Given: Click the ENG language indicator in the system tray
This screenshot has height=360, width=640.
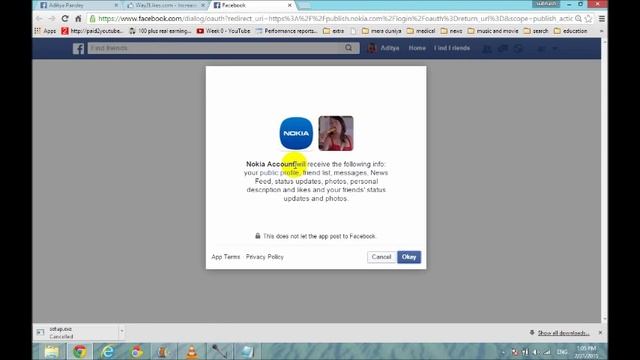Looking at the screenshot, I should pos(562,352).
